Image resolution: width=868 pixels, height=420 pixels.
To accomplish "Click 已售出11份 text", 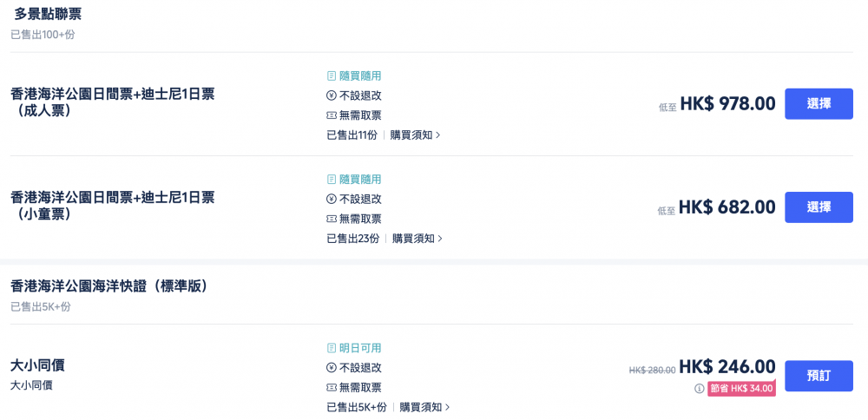I will click(x=352, y=135).
